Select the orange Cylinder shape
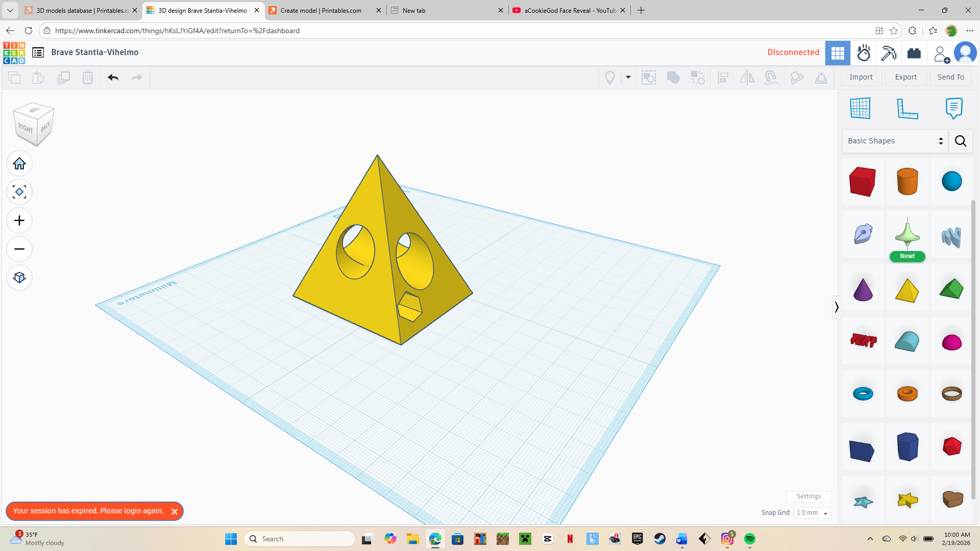Screen dimensions: 980x551 click(907, 181)
